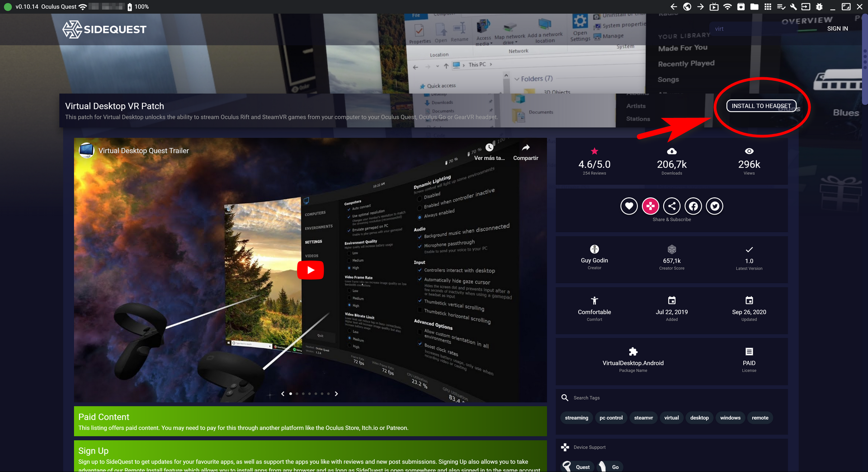Image resolution: width=868 pixels, height=472 pixels.
Task: Open the ADB commands input icon
Action: [806, 7]
